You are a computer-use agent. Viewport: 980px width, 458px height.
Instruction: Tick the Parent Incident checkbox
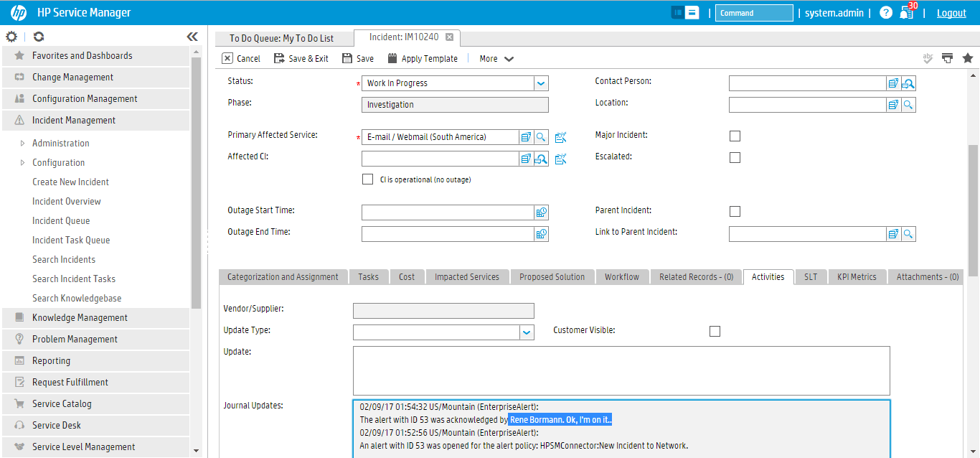[x=735, y=212]
